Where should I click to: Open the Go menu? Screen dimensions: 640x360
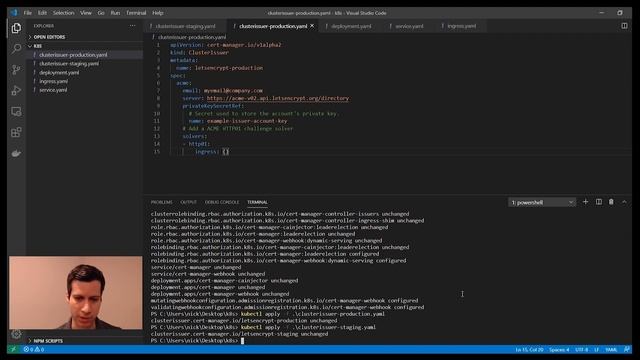pos(101,13)
